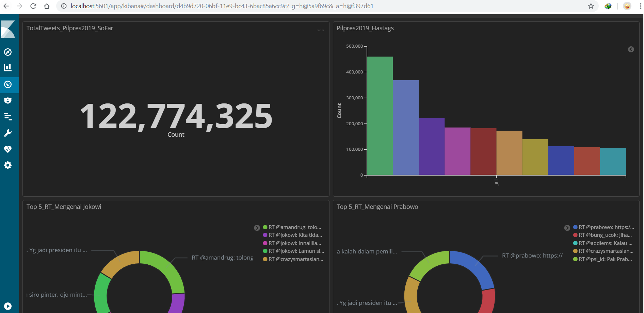Click pie label 'siro pinter, ojo mint...'
The image size is (644, 313).
click(x=57, y=295)
